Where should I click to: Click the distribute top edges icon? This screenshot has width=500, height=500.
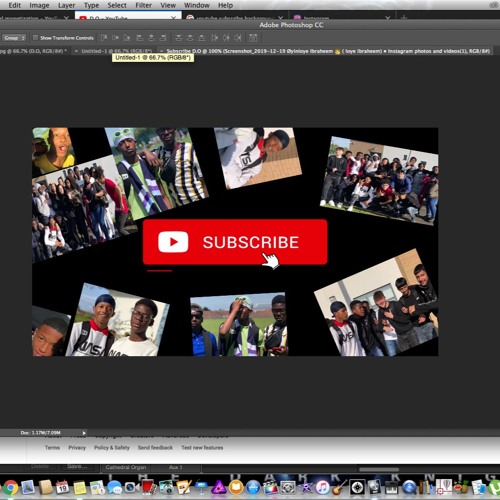[178, 38]
